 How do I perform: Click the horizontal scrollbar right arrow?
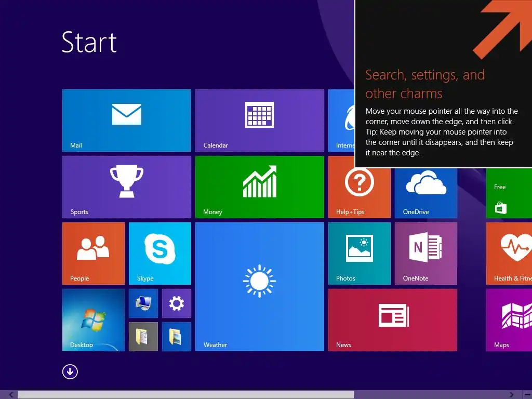click(x=511, y=395)
